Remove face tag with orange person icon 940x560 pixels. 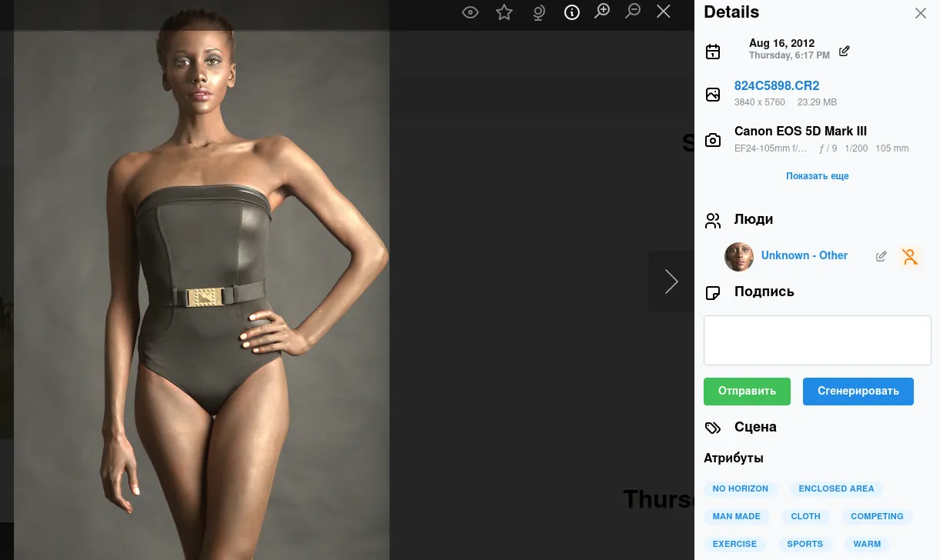(910, 256)
